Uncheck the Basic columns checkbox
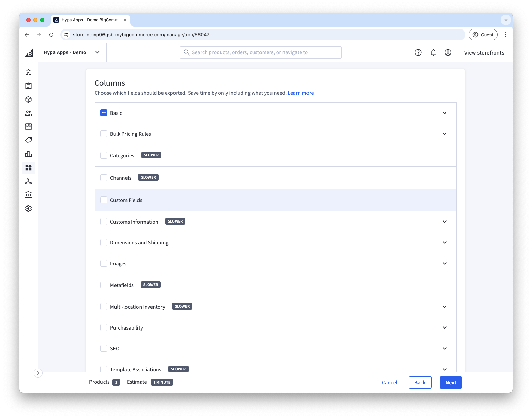 104,112
